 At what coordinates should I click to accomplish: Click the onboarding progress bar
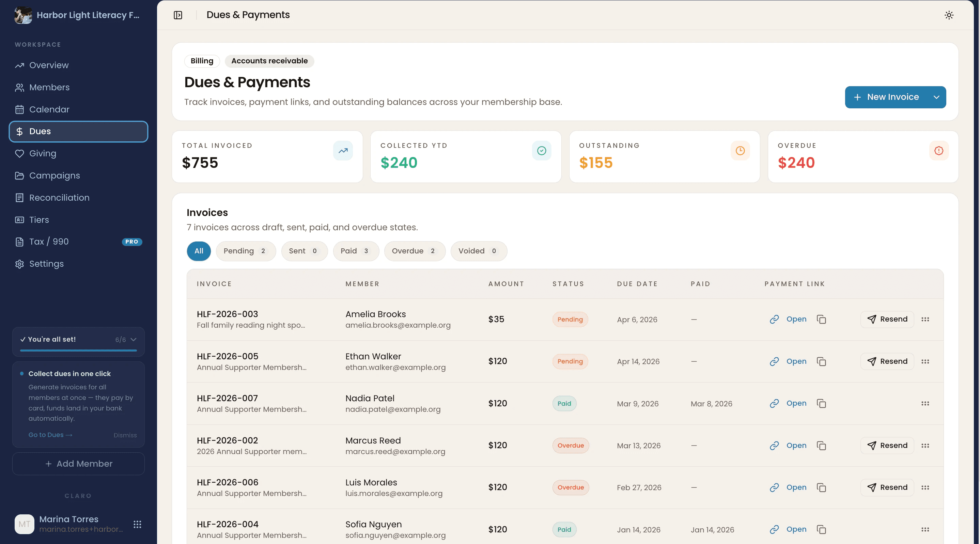[x=78, y=351]
